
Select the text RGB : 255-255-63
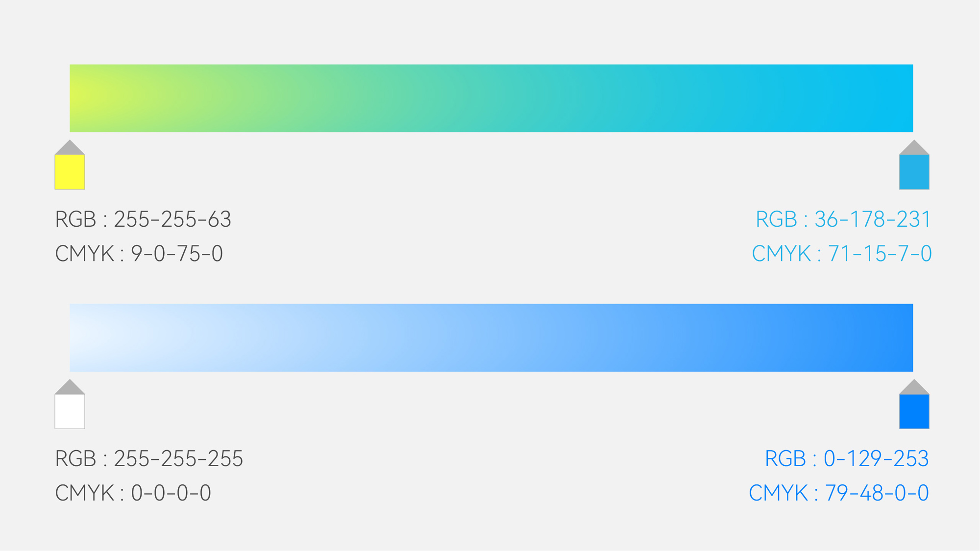143,219
